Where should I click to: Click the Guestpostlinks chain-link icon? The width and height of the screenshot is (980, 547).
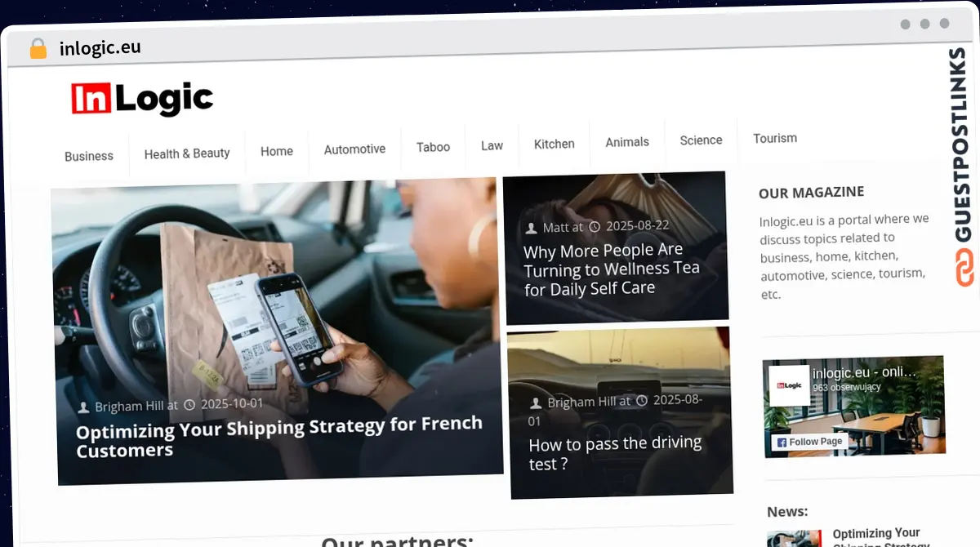[965, 269]
